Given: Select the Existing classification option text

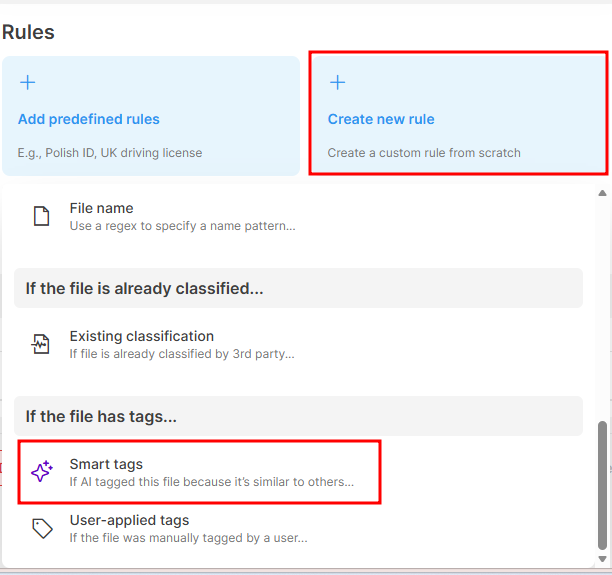Looking at the screenshot, I should pos(141,336).
